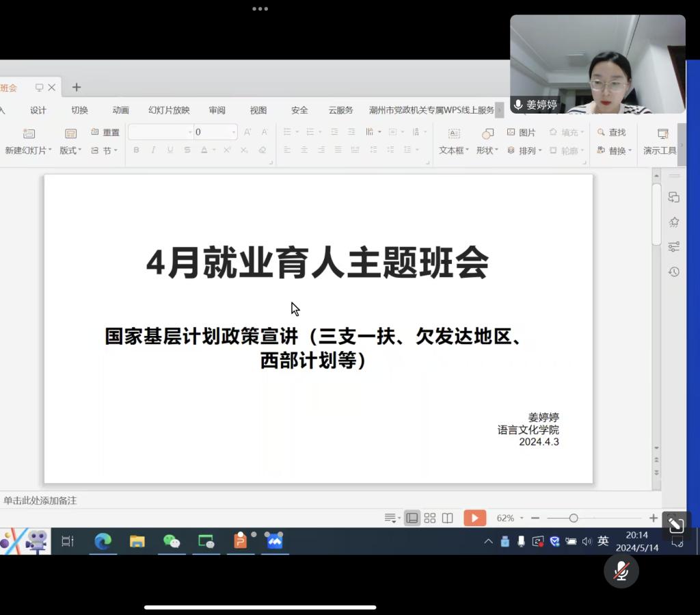700x615 pixels.
Task: Switch to the 设计 (Design) tab
Action: [x=38, y=110]
